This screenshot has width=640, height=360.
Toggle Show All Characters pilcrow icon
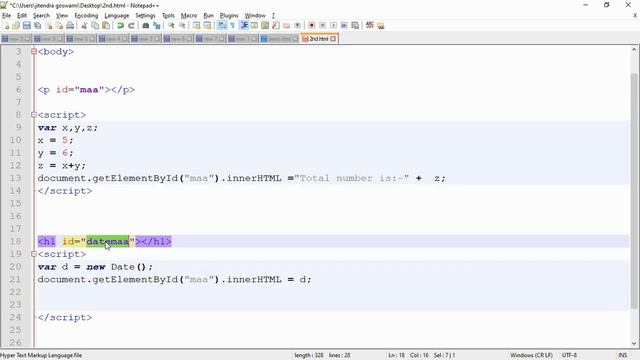pos(233,26)
